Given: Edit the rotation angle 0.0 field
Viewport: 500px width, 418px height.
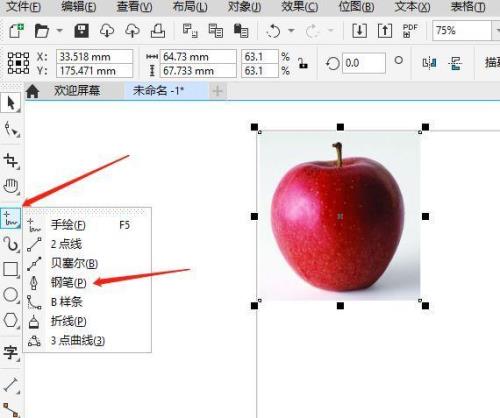Looking at the screenshot, I should coord(364,63).
